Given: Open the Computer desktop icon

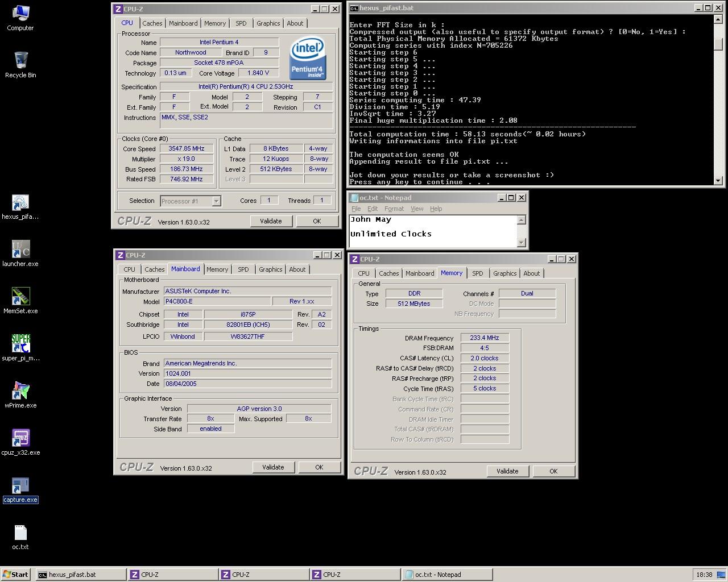Looking at the screenshot, I should [20, 18].
